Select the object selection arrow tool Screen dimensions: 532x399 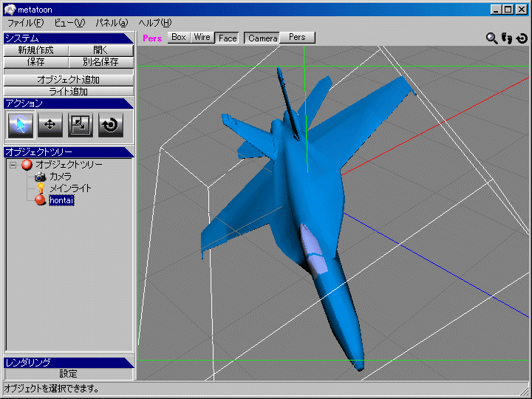21,125
